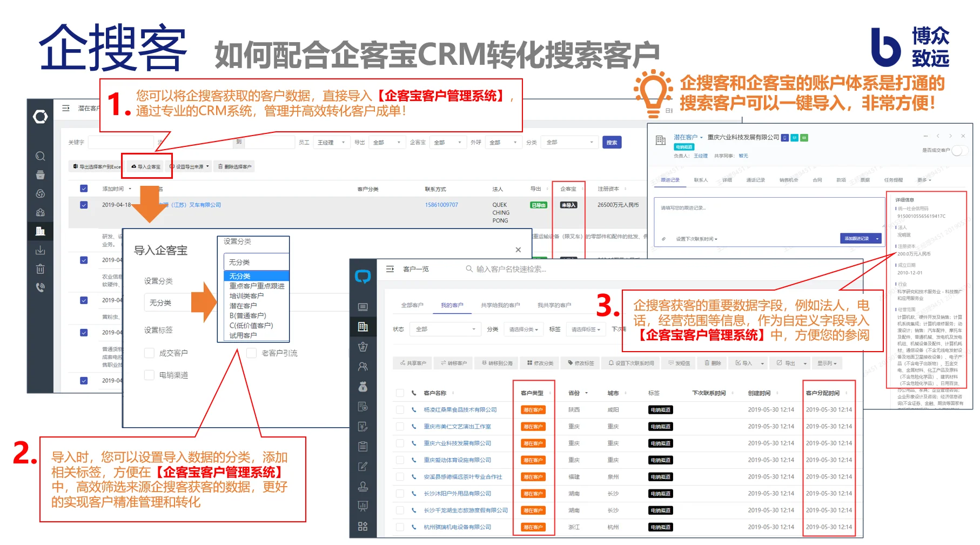Open the chart report icon in CRM sidebar
Screen dimensions: 980x545
363,506
